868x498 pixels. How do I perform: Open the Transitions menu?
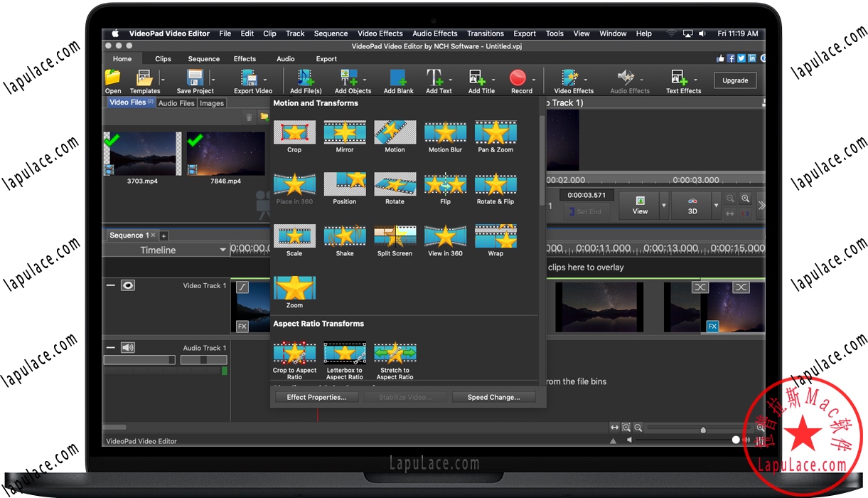point(485,33)
